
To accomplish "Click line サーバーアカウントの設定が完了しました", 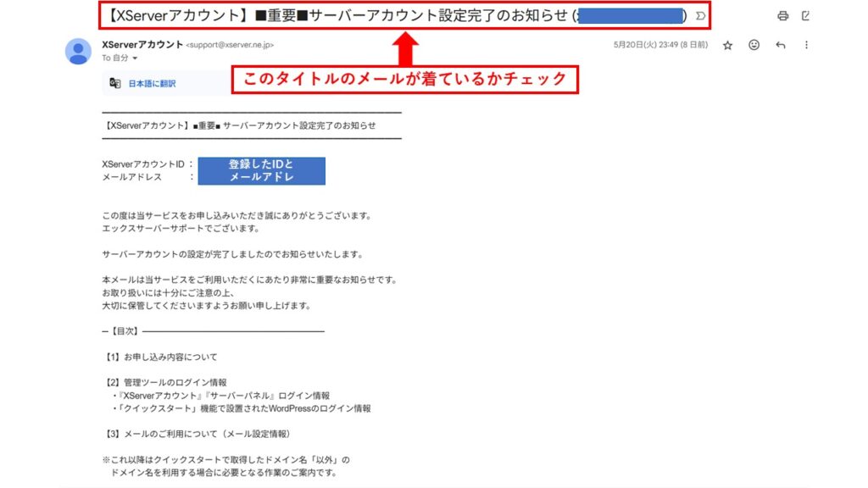I will click(x=232, y=254).
